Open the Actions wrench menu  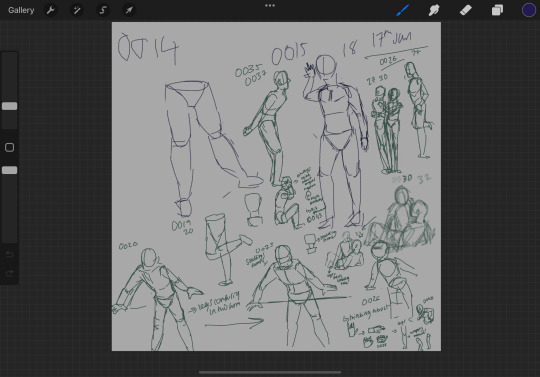click(51, 10)
